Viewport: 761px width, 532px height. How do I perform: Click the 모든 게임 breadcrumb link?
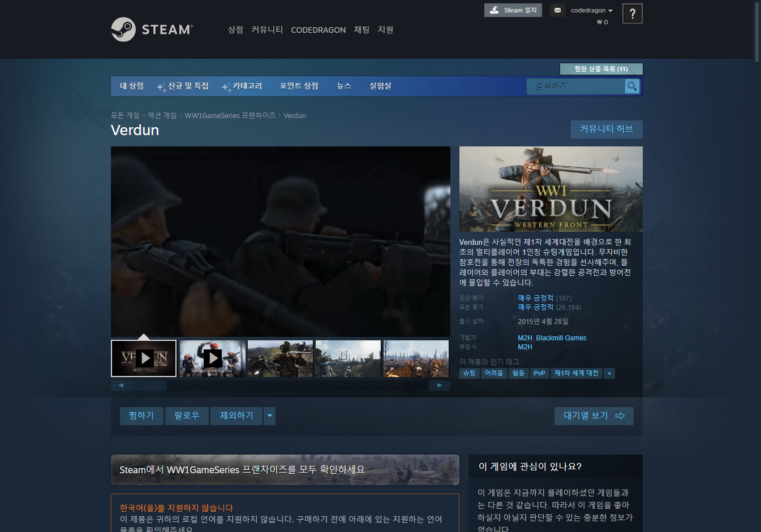click(125, 115)
